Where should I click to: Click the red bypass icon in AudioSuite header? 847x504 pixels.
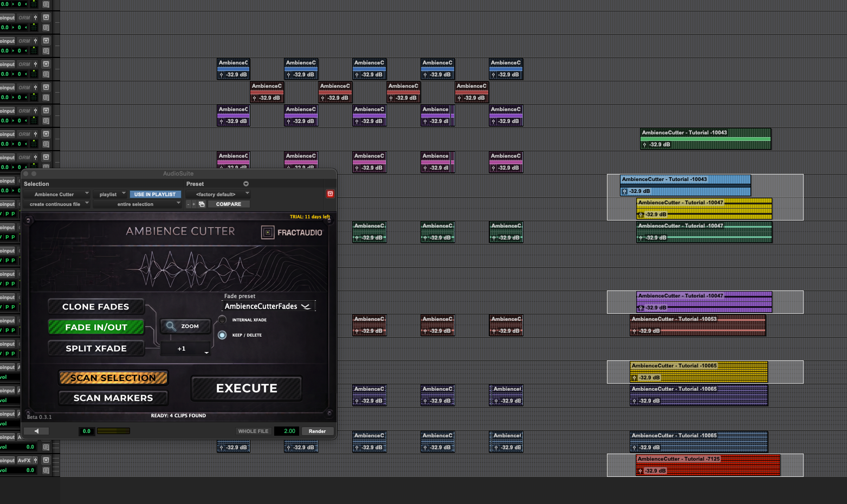click(330, 194)
